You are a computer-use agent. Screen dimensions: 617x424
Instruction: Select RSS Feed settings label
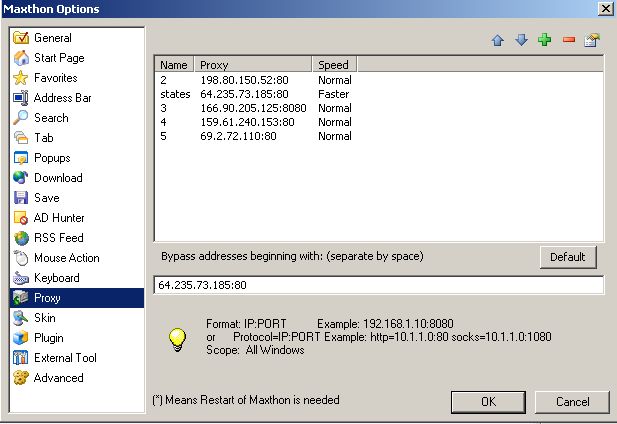(x=59, y=238)
